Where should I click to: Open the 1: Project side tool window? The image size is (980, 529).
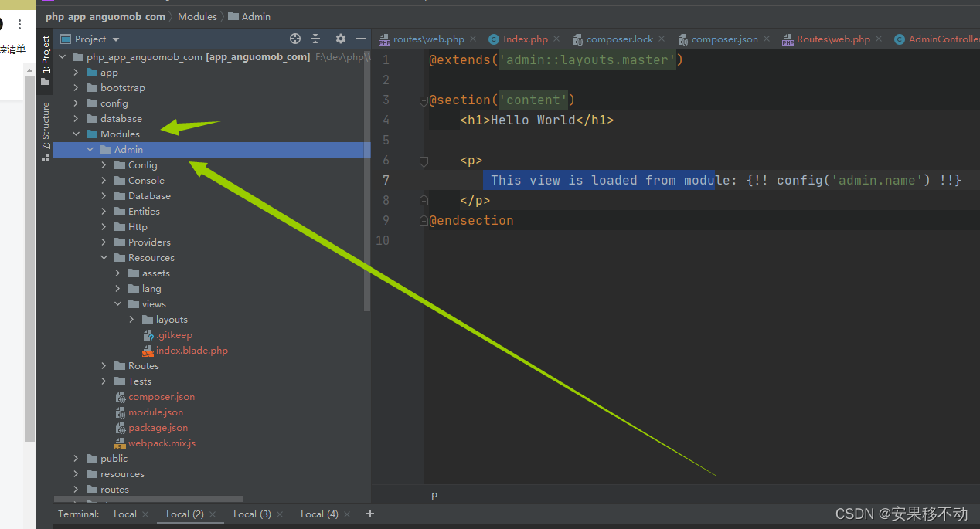tap(45, 59)
